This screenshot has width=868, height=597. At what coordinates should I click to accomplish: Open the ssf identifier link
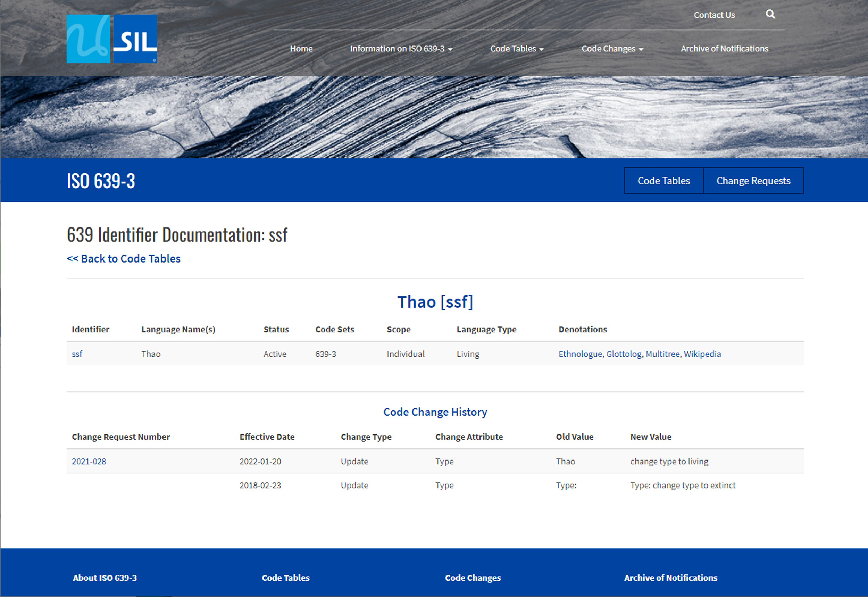tap(77, 354)
